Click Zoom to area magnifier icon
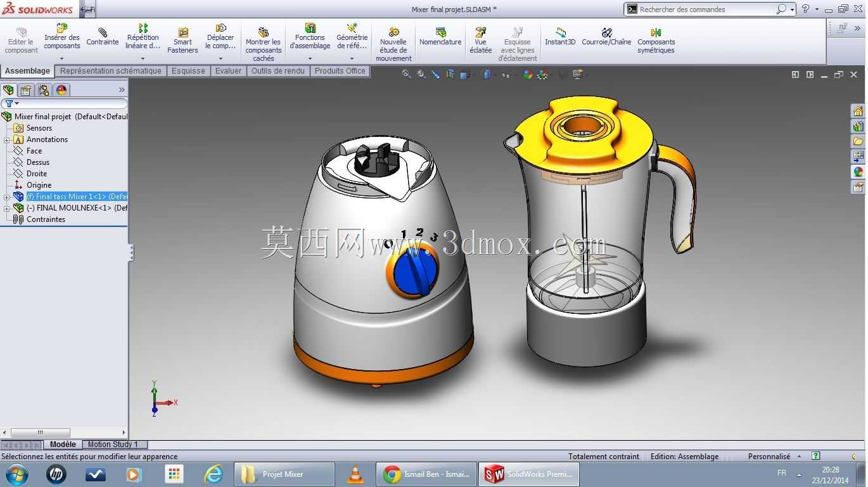Viewport: 868px width, 487px height. click(421, 74)
